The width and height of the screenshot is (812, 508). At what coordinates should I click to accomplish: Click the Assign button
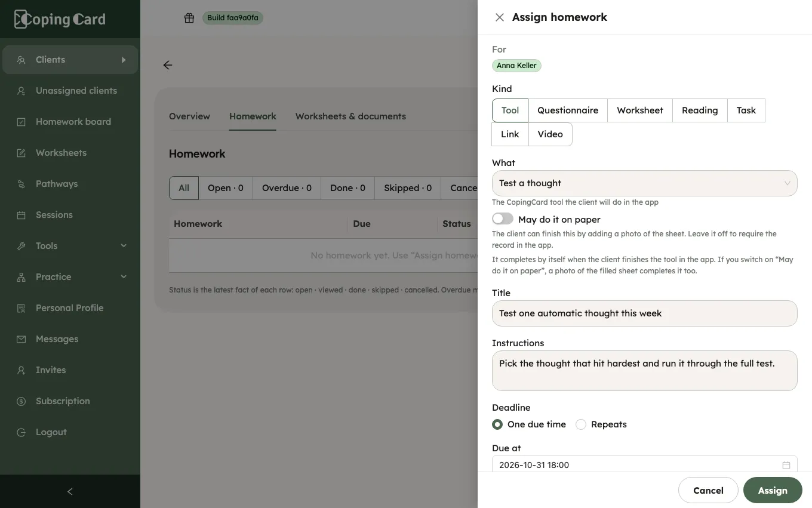(x=773, y=491)
